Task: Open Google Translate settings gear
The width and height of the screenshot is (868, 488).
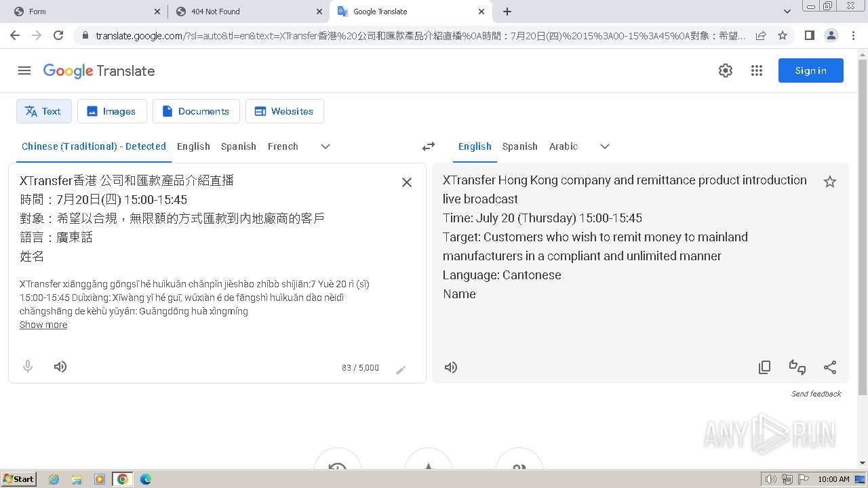Action: pos(726,70)
